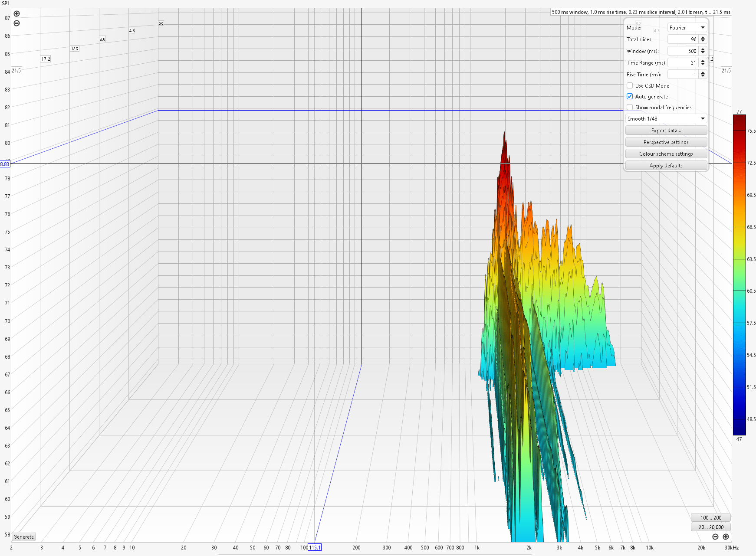Decrease the Window (ms) value
This screenshot has height=556, width=756.
(x=703, y=53)
